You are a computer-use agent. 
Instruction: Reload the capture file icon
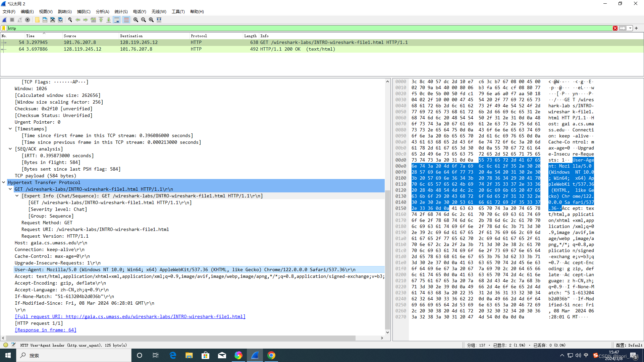tap(60, 20)
